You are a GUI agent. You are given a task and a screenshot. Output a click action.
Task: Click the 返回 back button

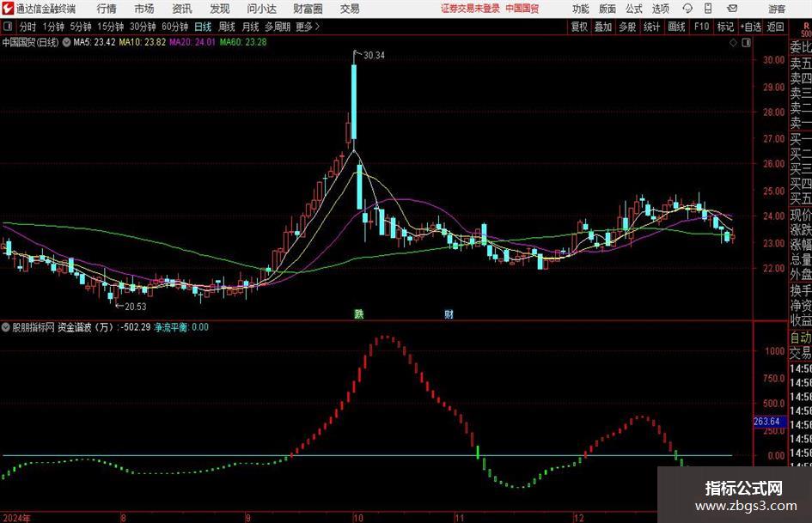click(x=776, y=27)
